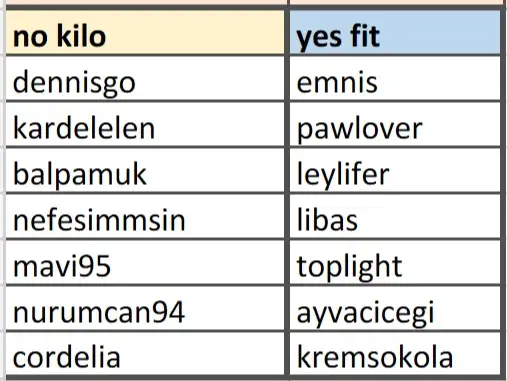Click the toplight cell

(395, 262)
